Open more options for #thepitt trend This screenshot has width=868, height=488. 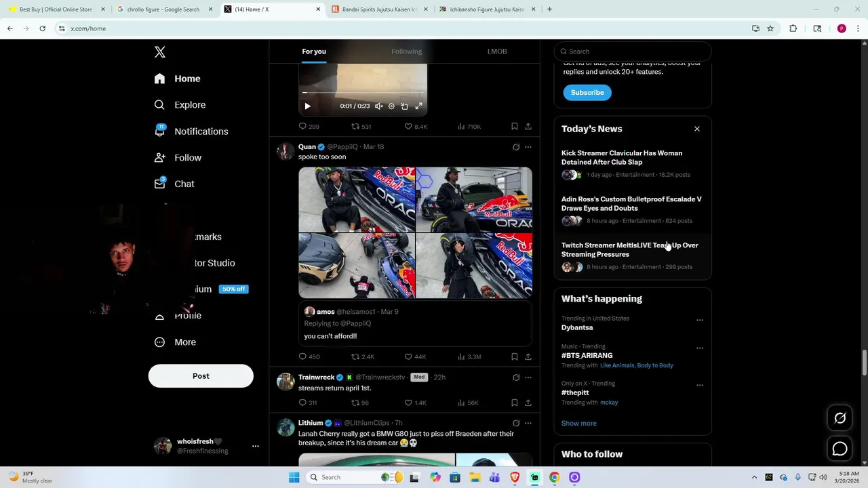tap(700, 386)
